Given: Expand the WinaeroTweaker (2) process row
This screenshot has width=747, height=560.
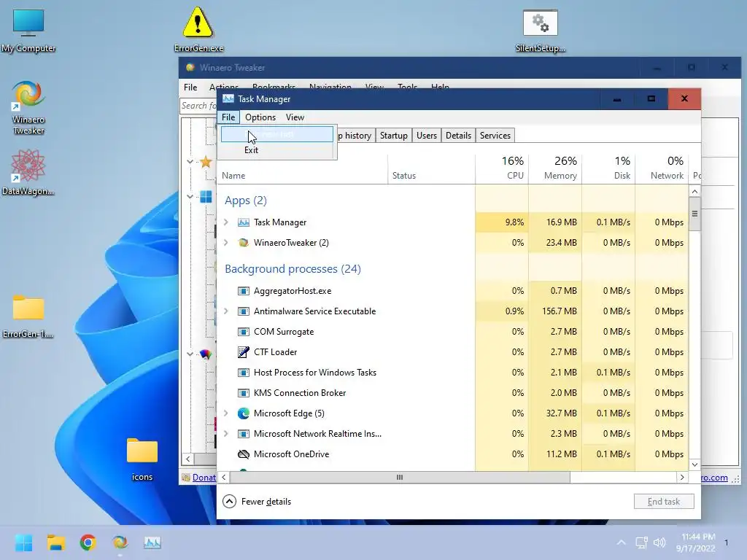Looking at the screenshot, I should (226, 243).
